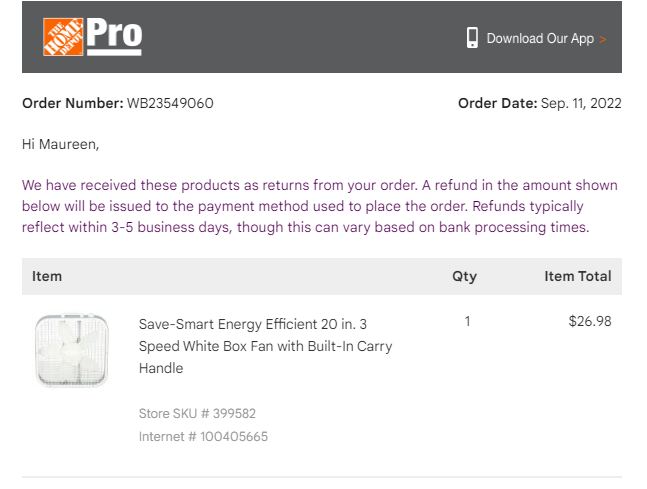Viewport: 647px width, 489px height.
Task: Click the Pro wordmark in header
Action: [x=114, y=37]
